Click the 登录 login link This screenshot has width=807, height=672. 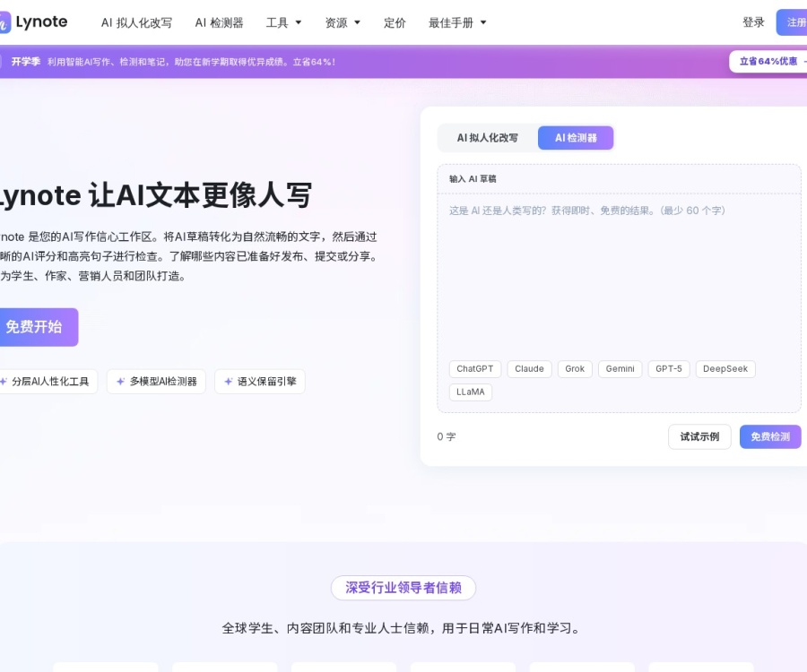tap(753, 22)
